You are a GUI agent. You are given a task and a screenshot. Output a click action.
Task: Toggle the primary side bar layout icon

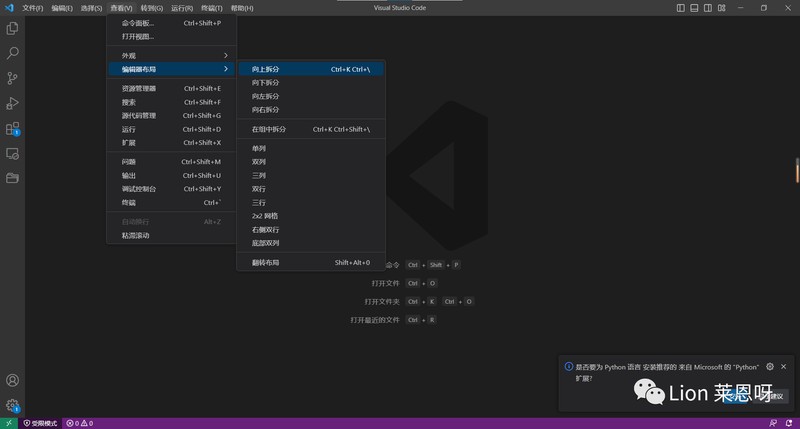click(681, 8)
